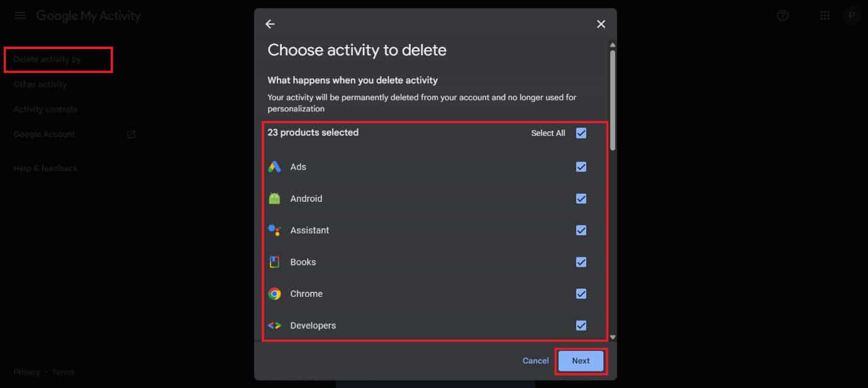
Task: Click the Cancel button
Action: pyautogui.click(x=535, y=361)
